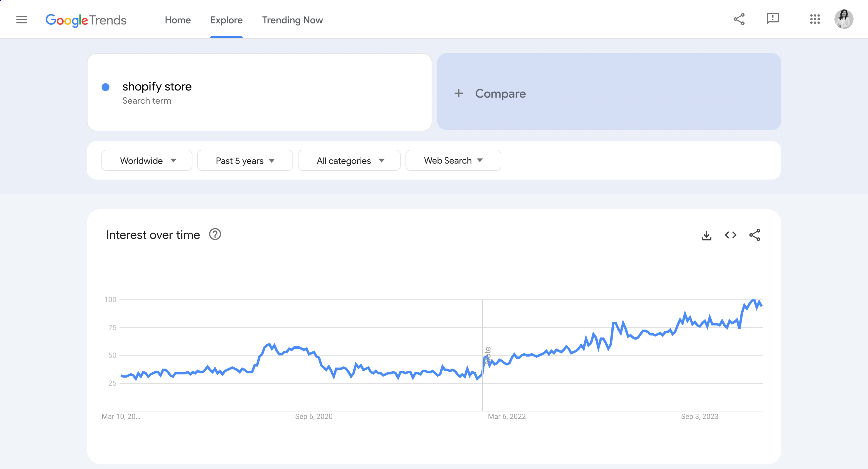Image resolution: width=868 pixels, height=469 pixels.
Task: Go to the Home tab
Action: pyautogui.click(x=178, y=20)
